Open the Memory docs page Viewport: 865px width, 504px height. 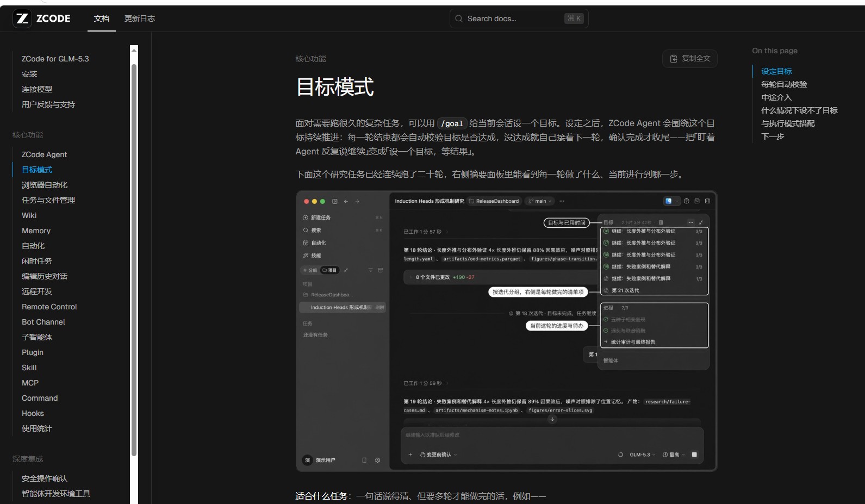pos(36,231)
